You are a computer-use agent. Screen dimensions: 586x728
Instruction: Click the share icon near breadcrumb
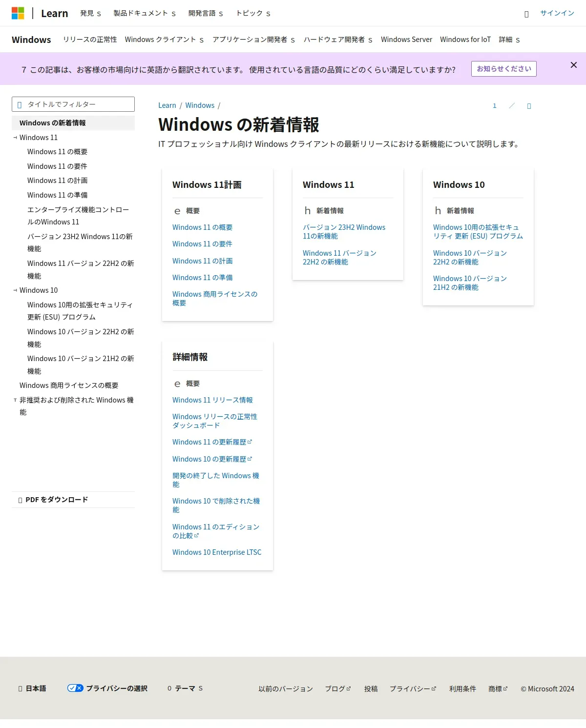(x=529, y=106)
